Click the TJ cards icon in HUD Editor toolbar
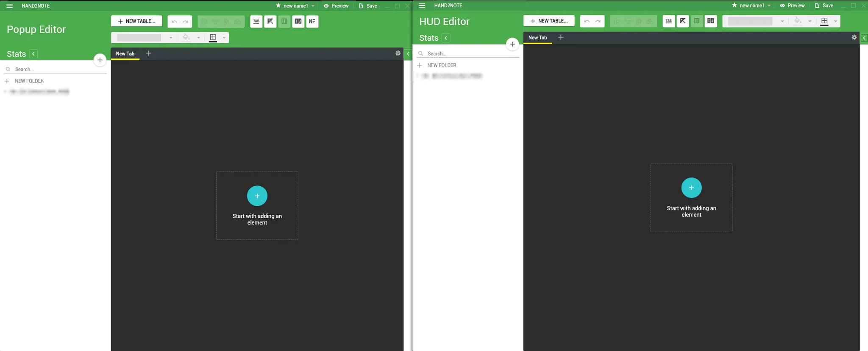The height and width of the screenshot is (351, 868). click(x=710, y=21)
